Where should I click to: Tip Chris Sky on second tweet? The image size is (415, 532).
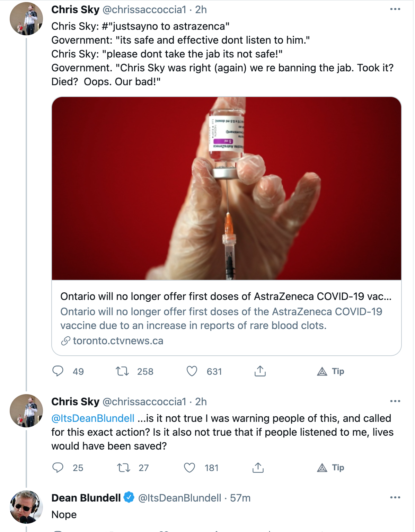click(x=330, y=468)
